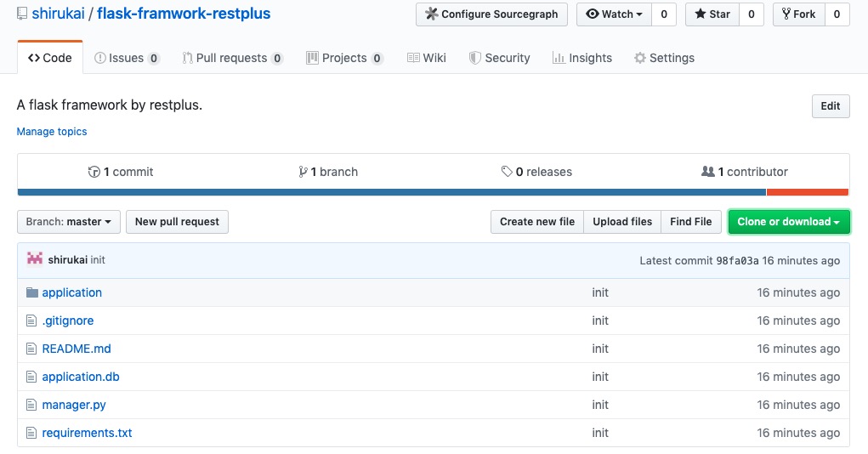Image resolution: width=868 pixels, height=454 pixels.
Task: Click the shirukai avatar in the commit row
Action: [x=35, y=259]
